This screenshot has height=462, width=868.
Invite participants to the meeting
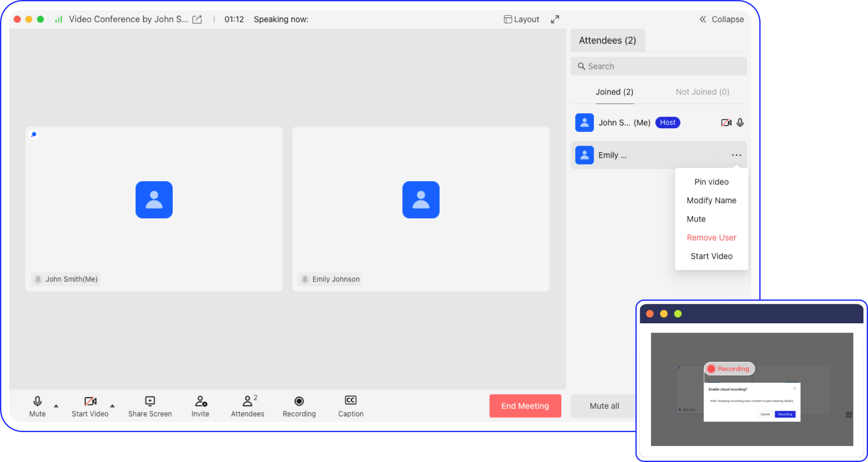click(200, 406)
